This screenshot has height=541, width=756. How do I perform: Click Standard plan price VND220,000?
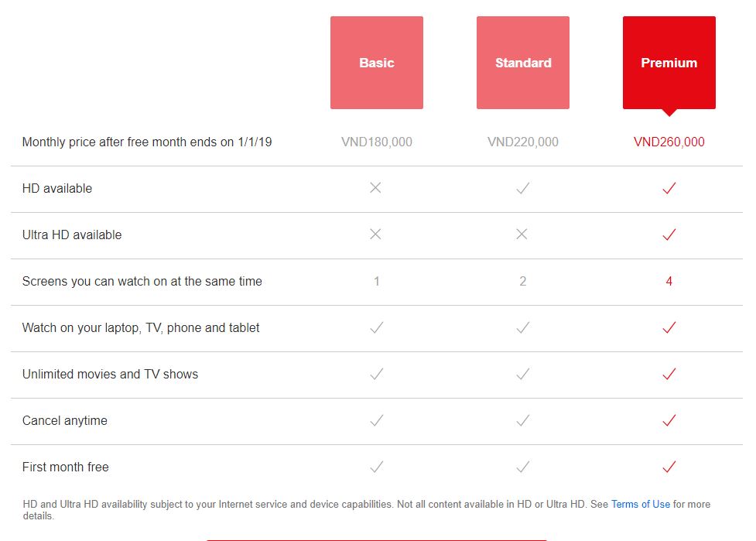coord(523,142)
